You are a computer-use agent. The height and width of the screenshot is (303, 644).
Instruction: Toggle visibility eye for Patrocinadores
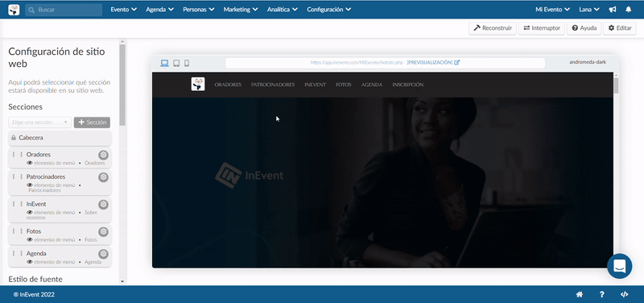click(30, 185)
